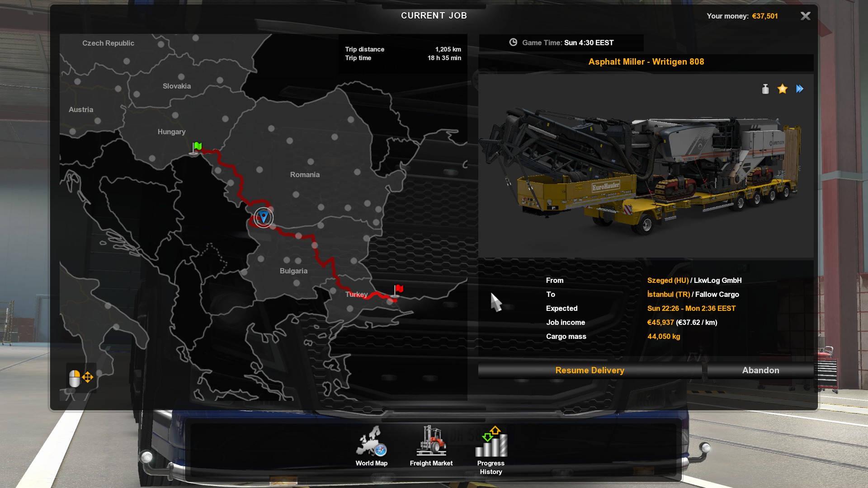Viewport: 868px width, 488px height.
Task: Click the game time clock icon
Action: click(513, 42)
